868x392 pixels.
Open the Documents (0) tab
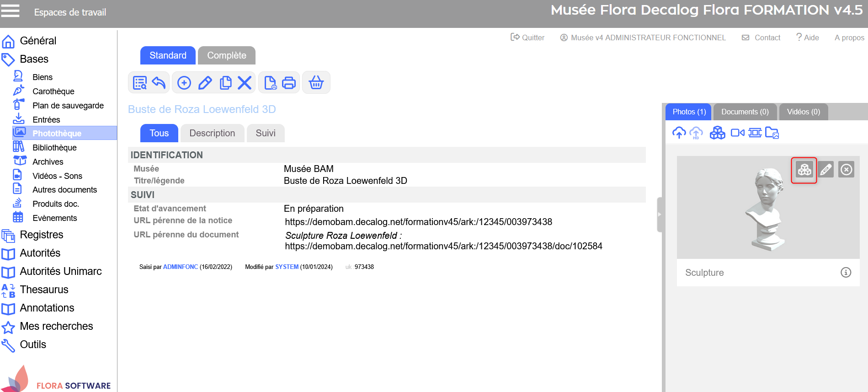click(745, 112)
